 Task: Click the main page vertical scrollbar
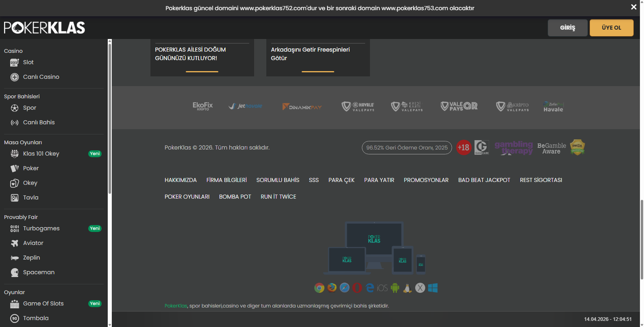pos(642,240)
